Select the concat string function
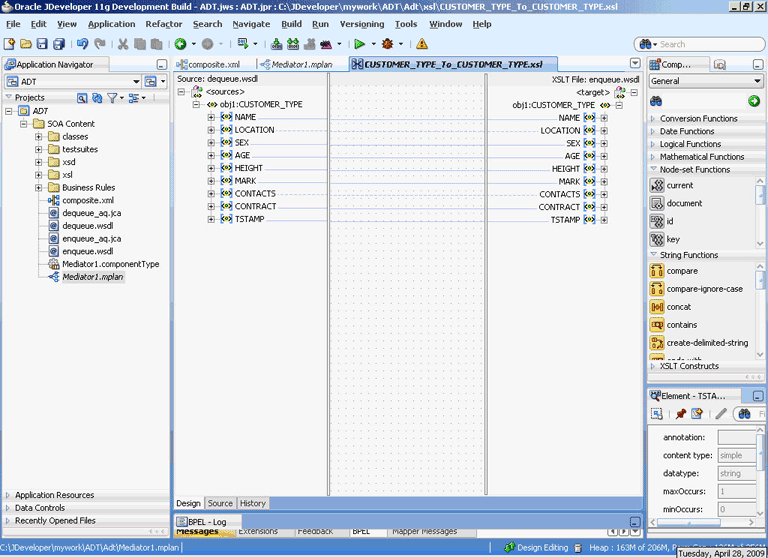The height and width of the screenshot is (558, 768). tap(678, 307)
